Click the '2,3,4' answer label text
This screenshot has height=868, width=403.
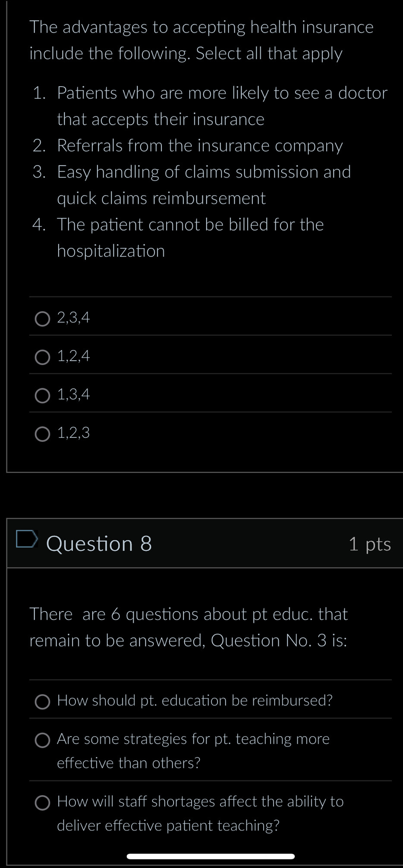point(73,318)
